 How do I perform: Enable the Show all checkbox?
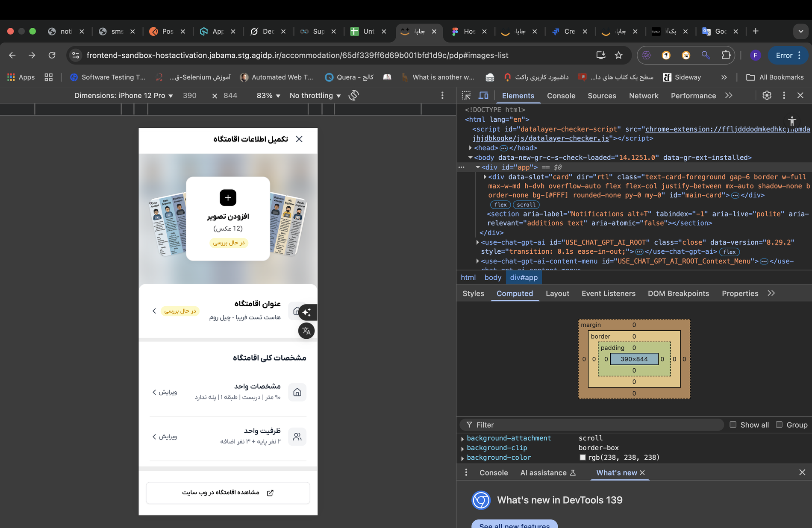click(x=733, y=425)
